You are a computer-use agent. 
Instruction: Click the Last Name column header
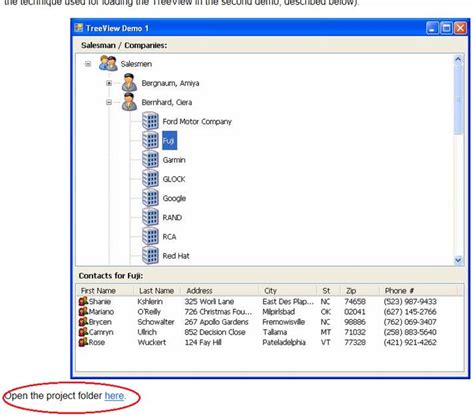click(157, 290)
